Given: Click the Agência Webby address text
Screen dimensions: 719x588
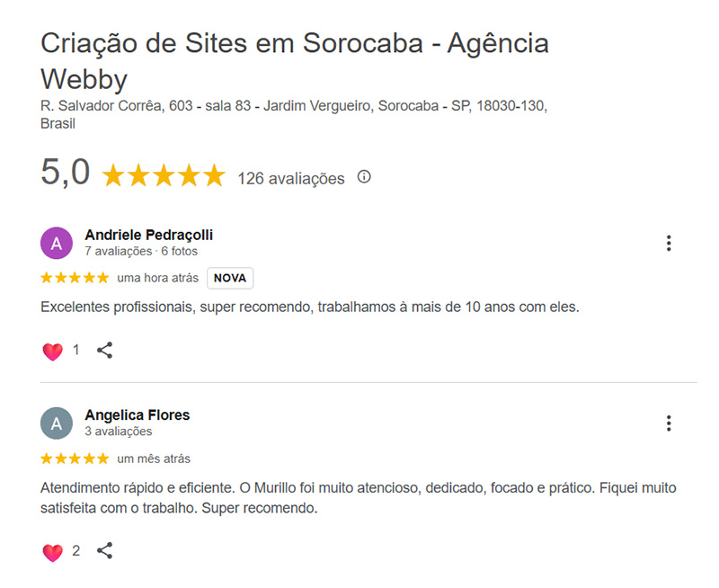Looking at the screenshot, I should pos(295,104).
